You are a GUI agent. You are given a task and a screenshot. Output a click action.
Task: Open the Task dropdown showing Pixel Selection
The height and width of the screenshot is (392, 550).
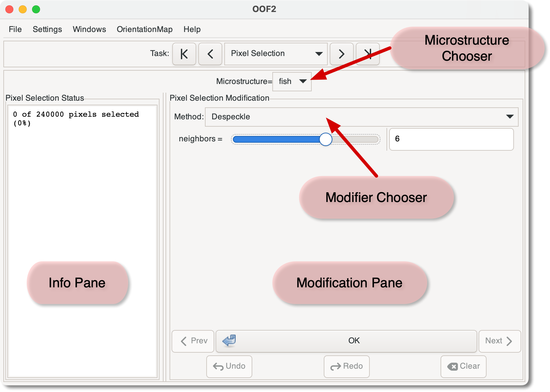click(276, 54)
